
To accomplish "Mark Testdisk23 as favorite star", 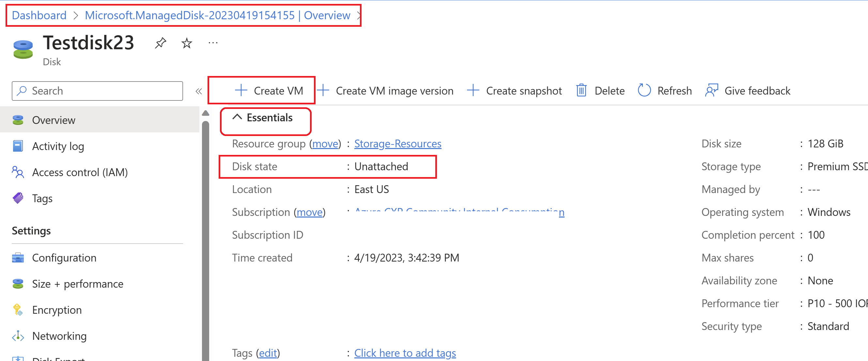I will [x=186, y=43].
